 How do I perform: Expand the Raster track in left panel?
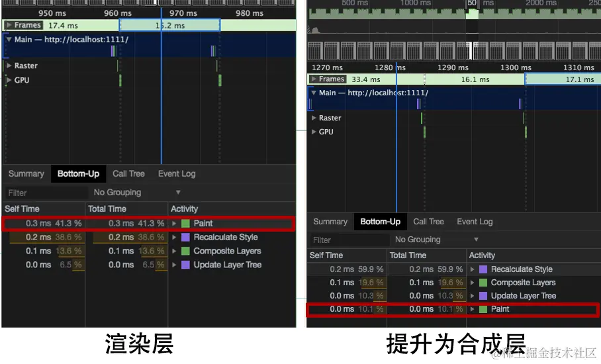pos(9,66)
